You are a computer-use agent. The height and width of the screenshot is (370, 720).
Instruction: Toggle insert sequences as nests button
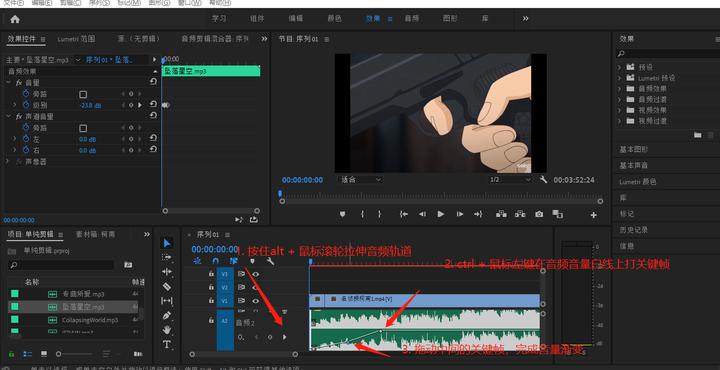tap(197, 261)
